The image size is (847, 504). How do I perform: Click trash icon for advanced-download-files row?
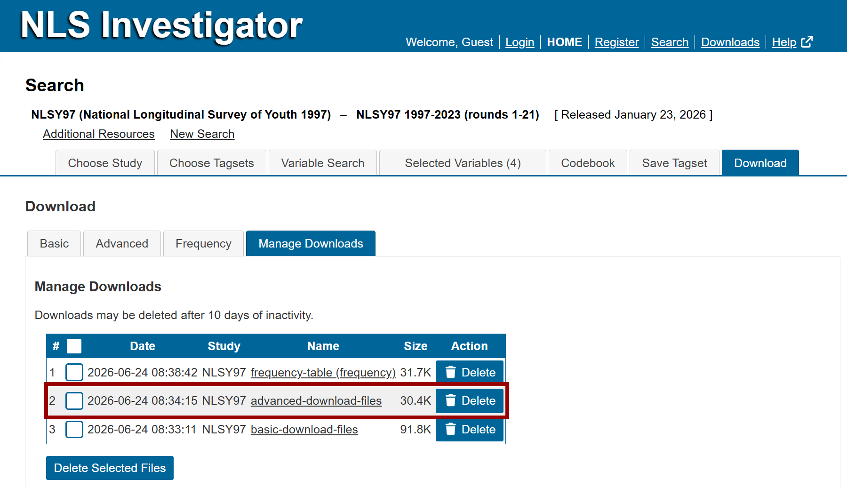point(450,400)
